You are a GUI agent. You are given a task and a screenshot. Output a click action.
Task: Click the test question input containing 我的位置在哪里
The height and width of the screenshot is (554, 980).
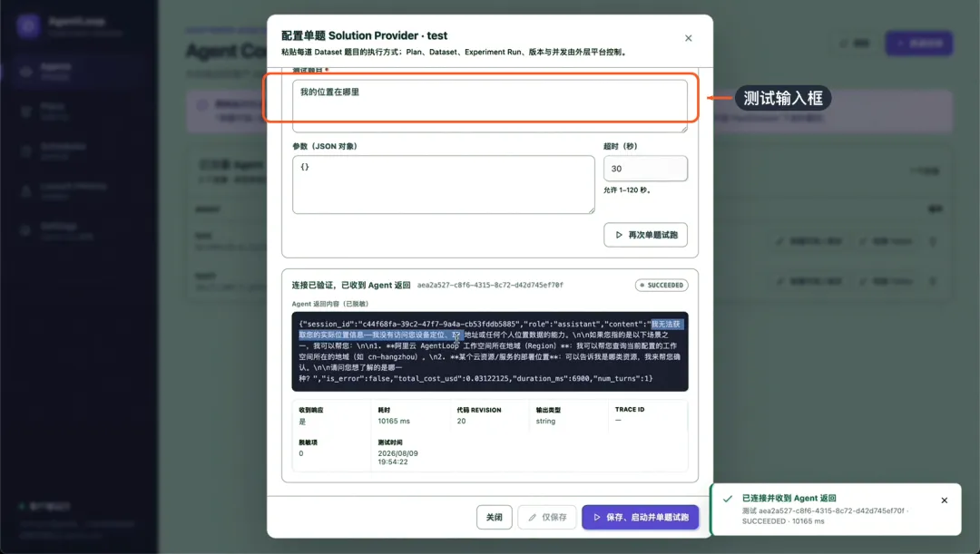click(x=489, y=105)
